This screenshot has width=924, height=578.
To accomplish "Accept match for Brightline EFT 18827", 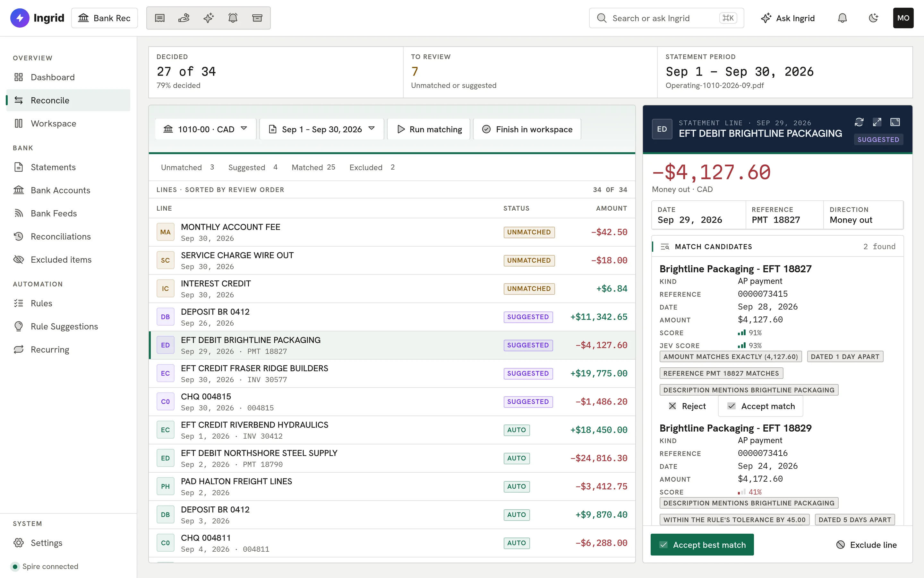I will [x=761, y=406].
